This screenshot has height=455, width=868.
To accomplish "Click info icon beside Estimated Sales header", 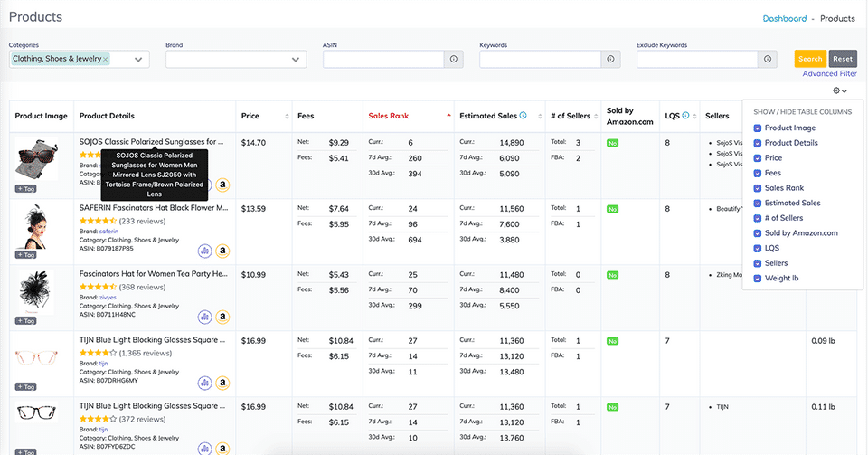I will [x=524, y=116].
